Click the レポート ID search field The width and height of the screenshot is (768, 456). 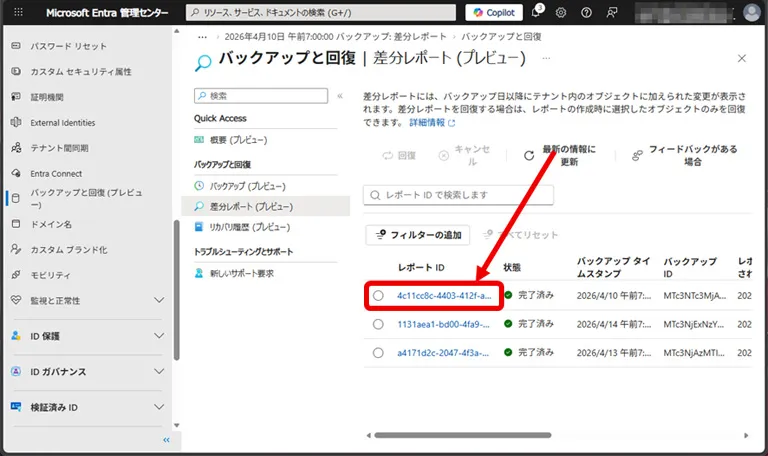click(x=458, y=195)
